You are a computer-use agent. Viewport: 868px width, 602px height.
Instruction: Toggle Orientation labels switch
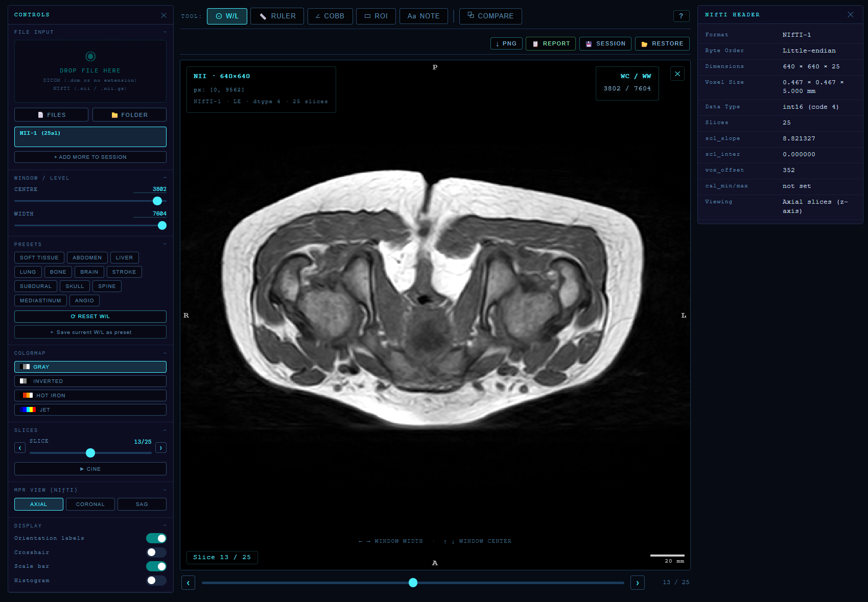156,538
